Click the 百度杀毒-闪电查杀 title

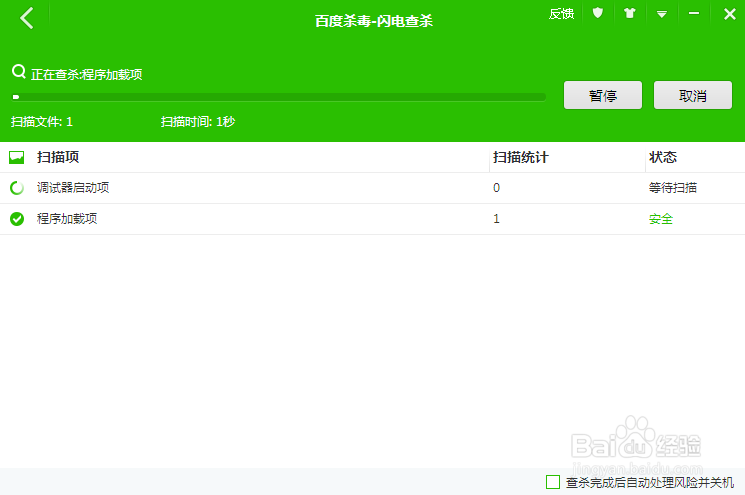point(373,21)
